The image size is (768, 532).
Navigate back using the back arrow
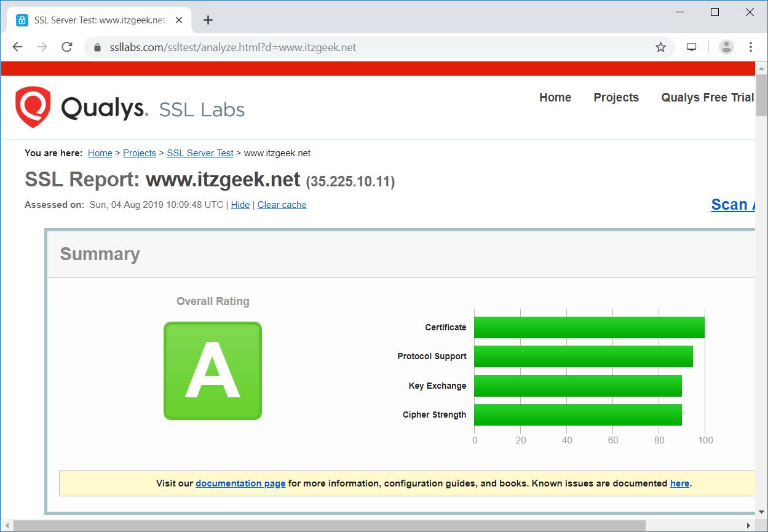tap(17, 46)
